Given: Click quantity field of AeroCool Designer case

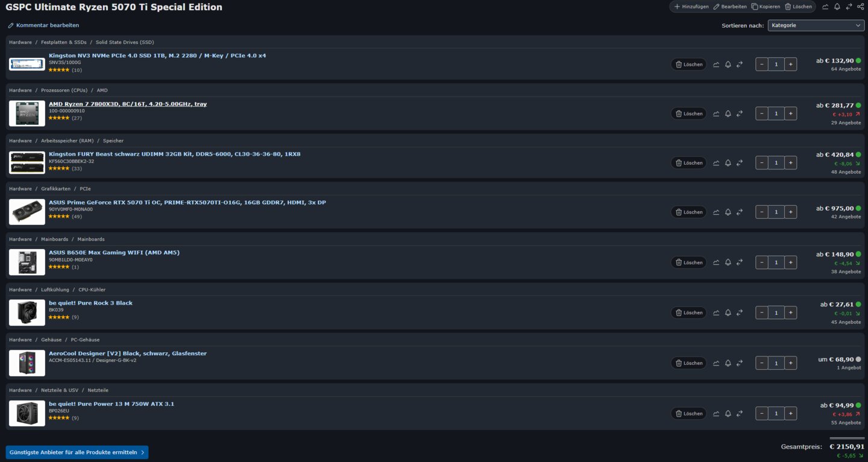Looking at the screenshot, I should coord(776,363).
